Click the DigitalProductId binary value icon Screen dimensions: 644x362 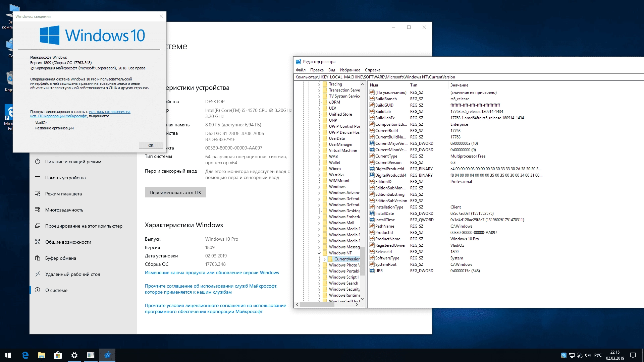(372, 169)
